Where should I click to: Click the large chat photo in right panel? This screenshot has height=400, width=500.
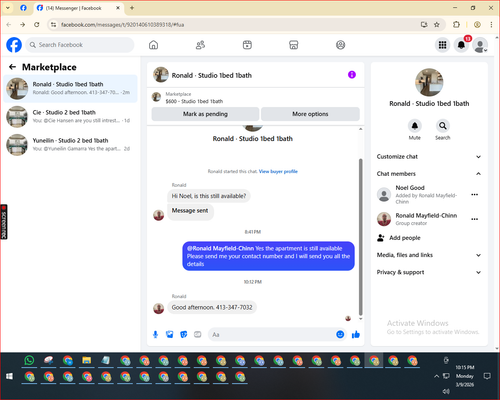(429, 82)
